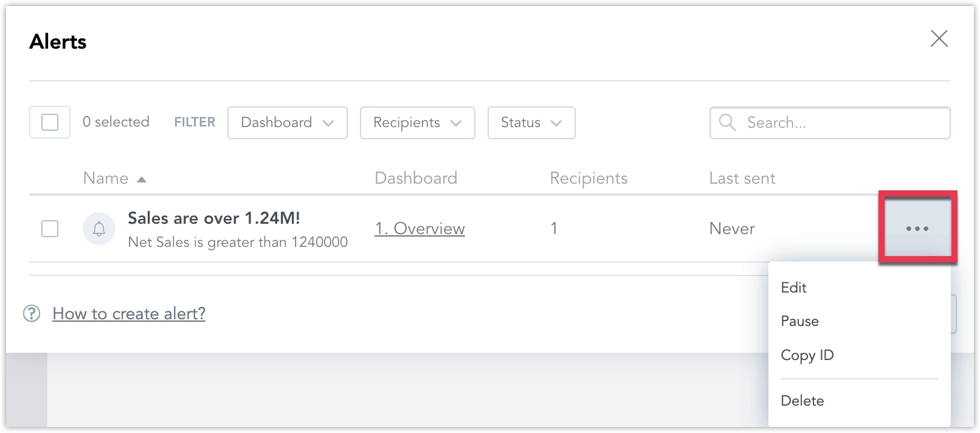The height and width of the screenshot is (433, 980).
Task: Click the sort arrow on the Name column
Action: 142,179
